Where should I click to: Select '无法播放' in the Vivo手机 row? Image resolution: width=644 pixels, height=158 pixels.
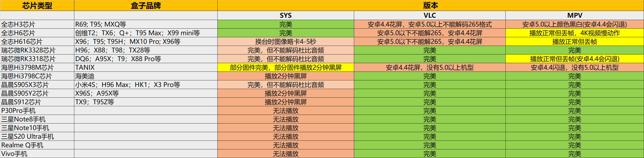click(286, 154)
